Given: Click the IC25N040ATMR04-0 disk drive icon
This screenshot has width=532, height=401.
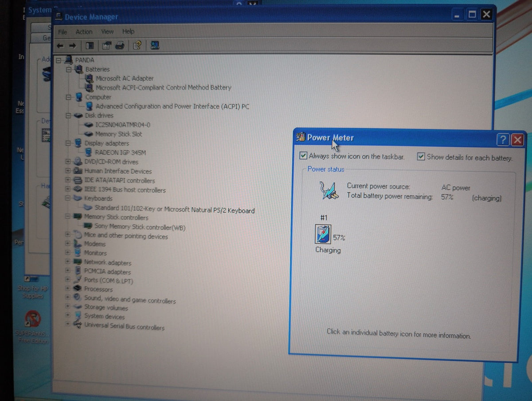Looking at the screenshot, I should tap(89, 125).
